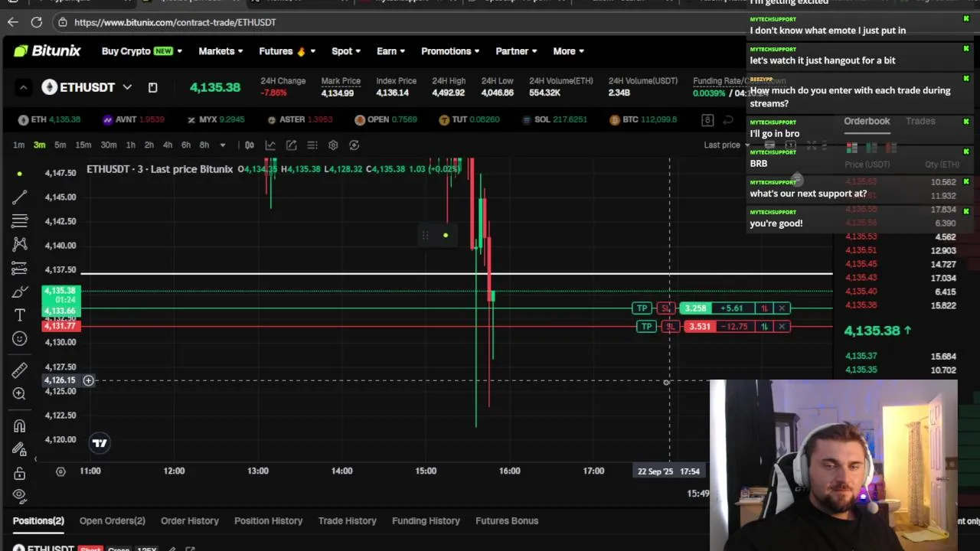Switch chart to 4h interval
The image size is (980, 551).
tap(167, 145)
